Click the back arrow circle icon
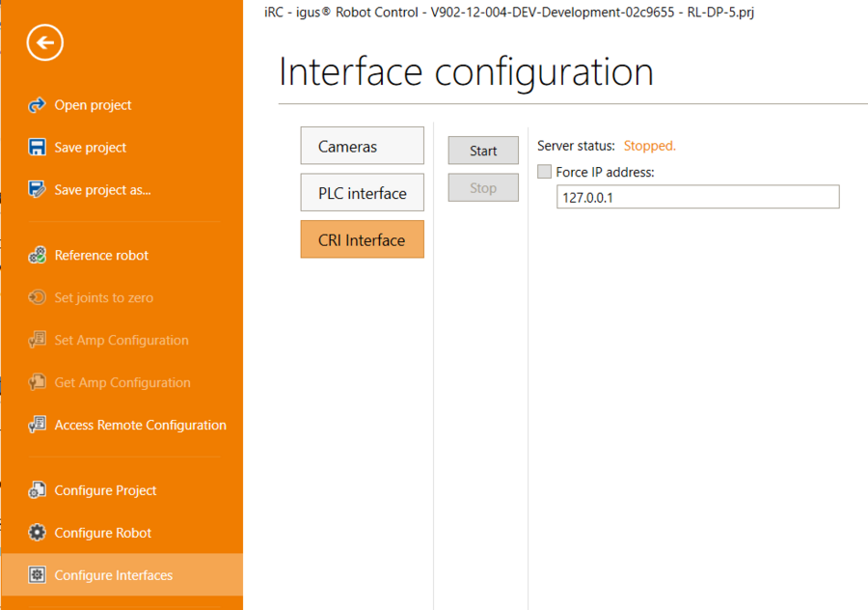 point(44,42)
